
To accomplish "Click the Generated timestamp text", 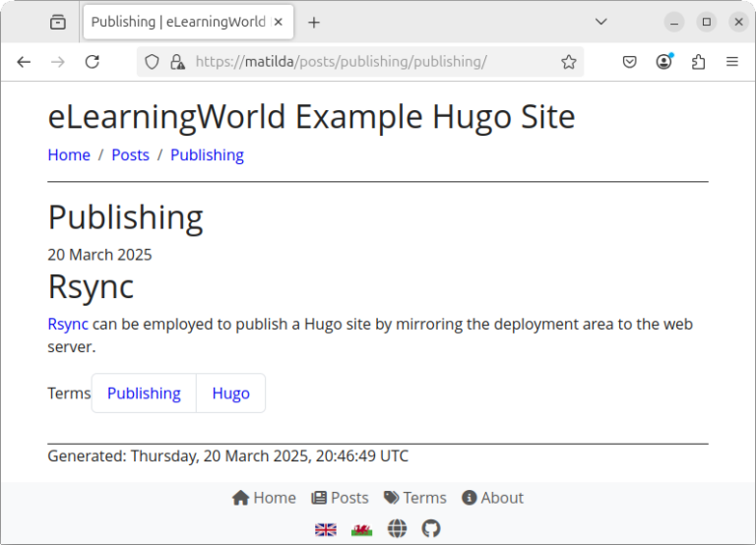I will [228, 455].
